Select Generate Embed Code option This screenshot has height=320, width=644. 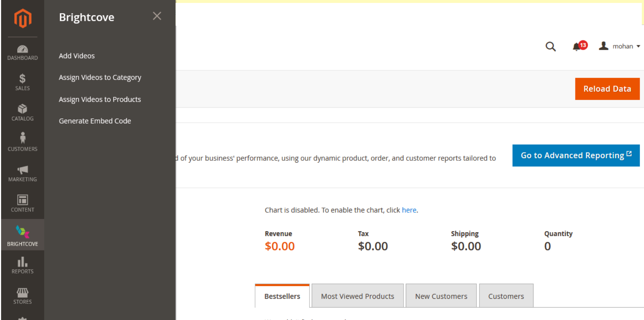click(95, 121)
